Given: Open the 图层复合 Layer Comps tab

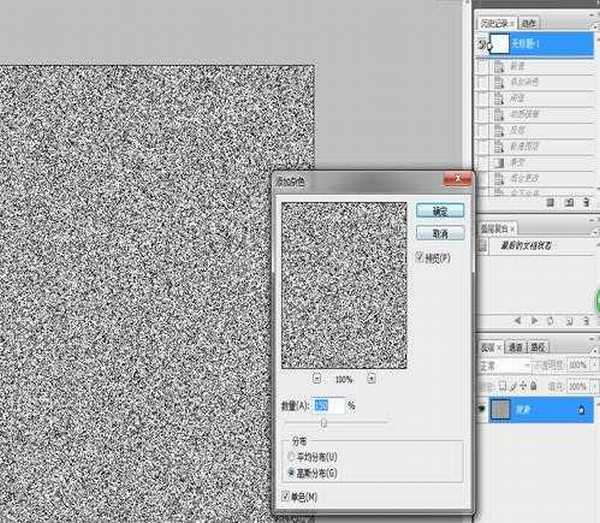Looking at the screenshot, I should click(x=497, y=228).
